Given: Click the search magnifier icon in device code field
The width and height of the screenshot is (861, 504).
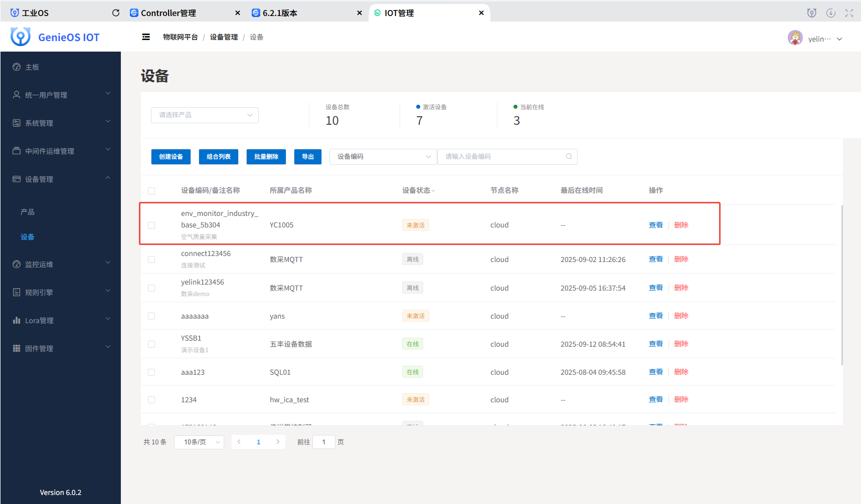Looking at the screenshot, I should point(569,157).
